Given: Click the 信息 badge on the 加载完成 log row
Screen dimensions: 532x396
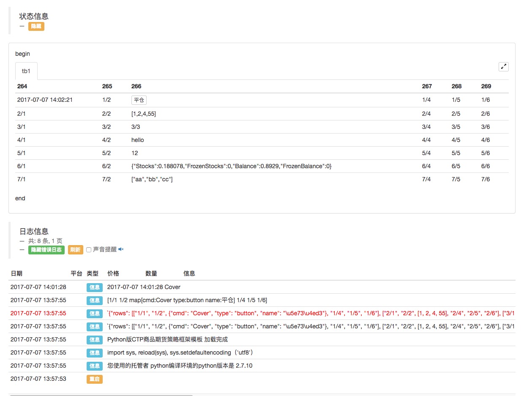Looking at the screenshot, I should (94, 340).
